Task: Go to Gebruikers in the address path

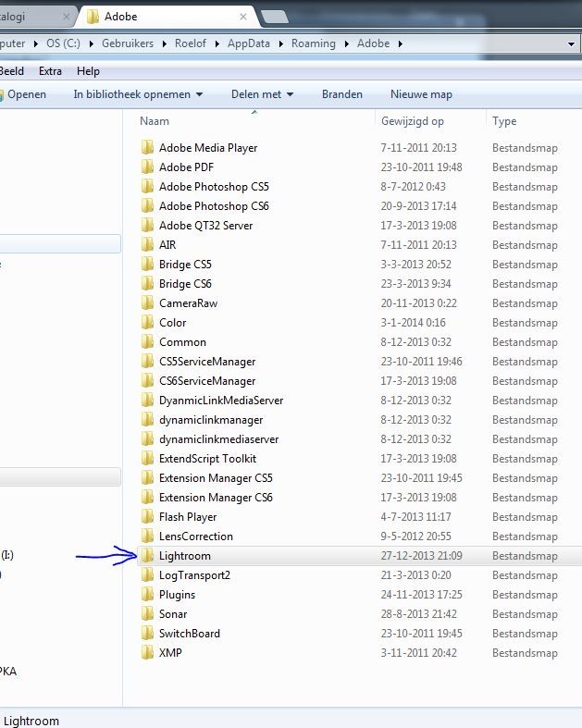Action: [x=128, y=43]
